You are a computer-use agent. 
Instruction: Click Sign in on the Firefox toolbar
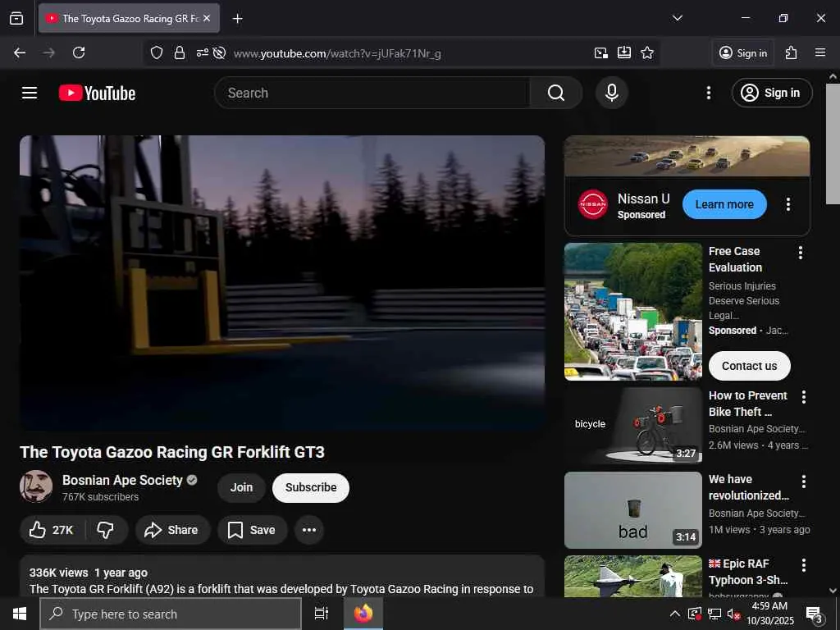(743, 52)
